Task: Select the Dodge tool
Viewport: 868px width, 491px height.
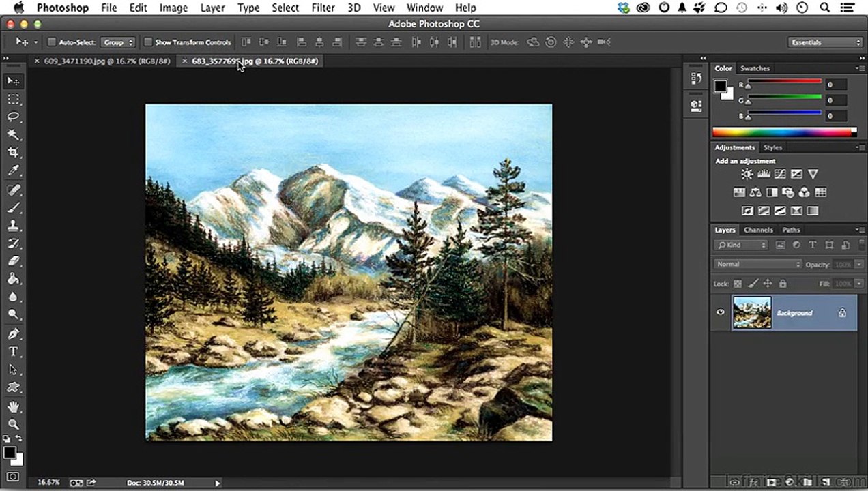Action: click(13, 314)
